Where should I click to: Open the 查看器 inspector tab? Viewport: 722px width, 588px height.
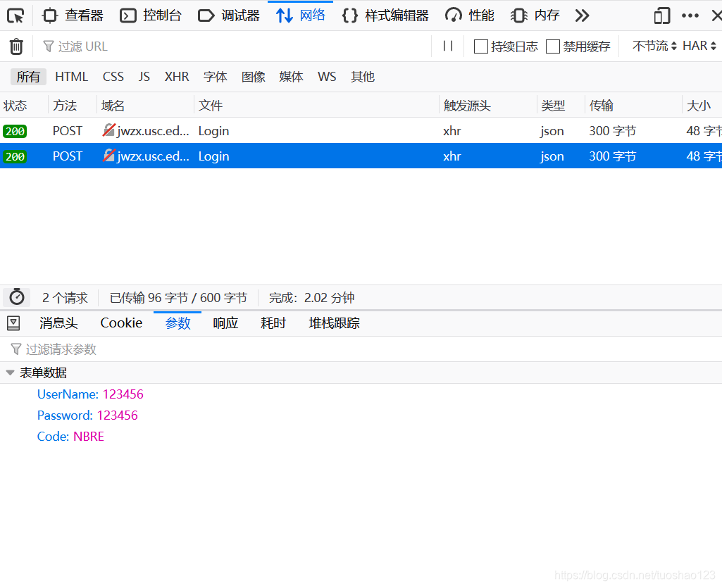click(73, 15)
